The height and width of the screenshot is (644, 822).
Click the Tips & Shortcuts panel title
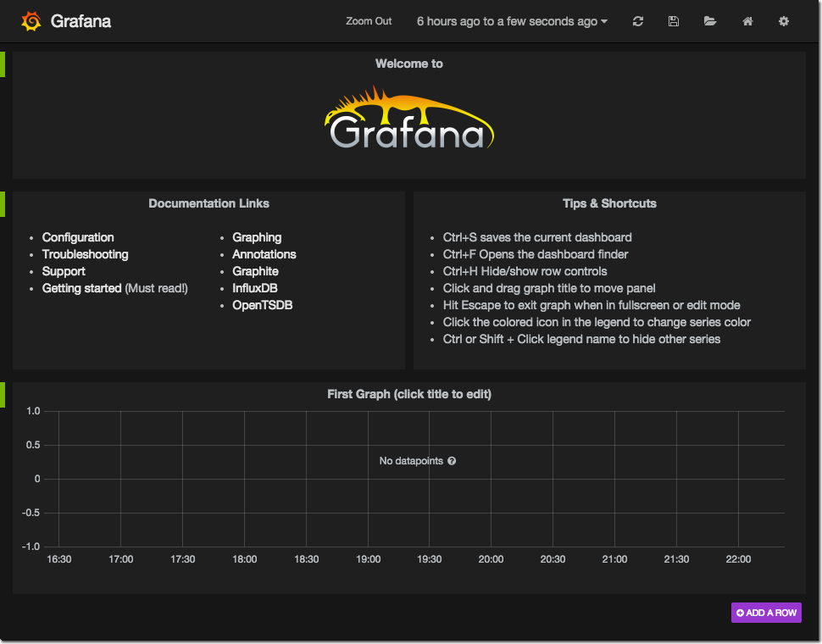point(609,203)
